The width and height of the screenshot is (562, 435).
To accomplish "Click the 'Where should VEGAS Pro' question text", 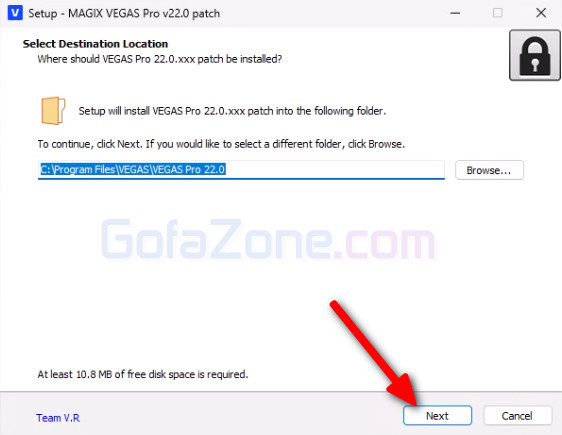I will [x=160, y=59].
